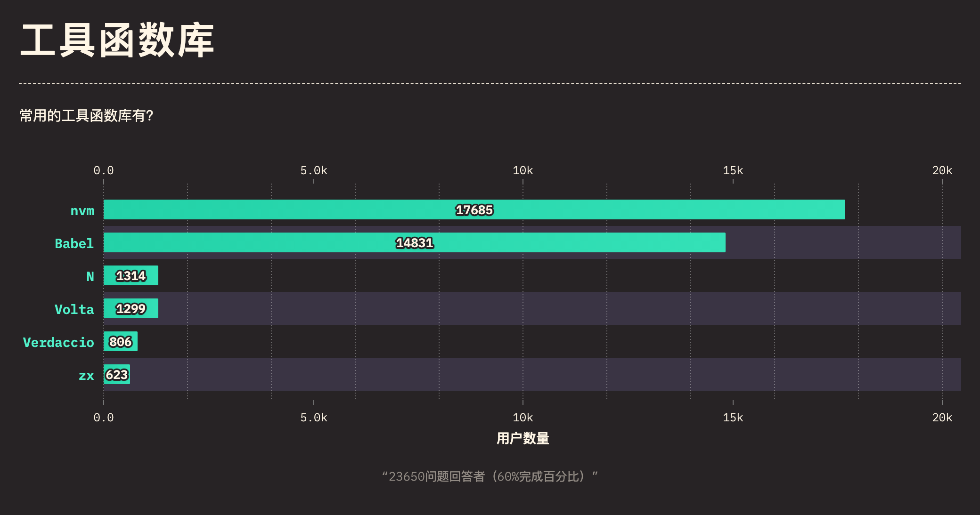This screenshot has width=980, height=515.
Task: Click the Babel axis label
Action: coord(74,244)
